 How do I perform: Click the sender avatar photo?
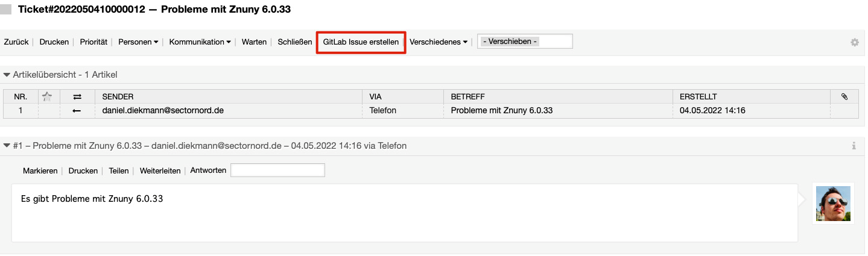(x=833, y=204)
